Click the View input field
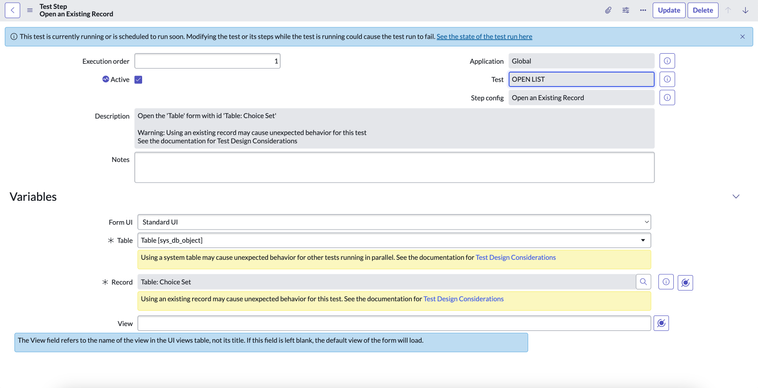This screenshot has width=758, height=388. click(394, 323)
